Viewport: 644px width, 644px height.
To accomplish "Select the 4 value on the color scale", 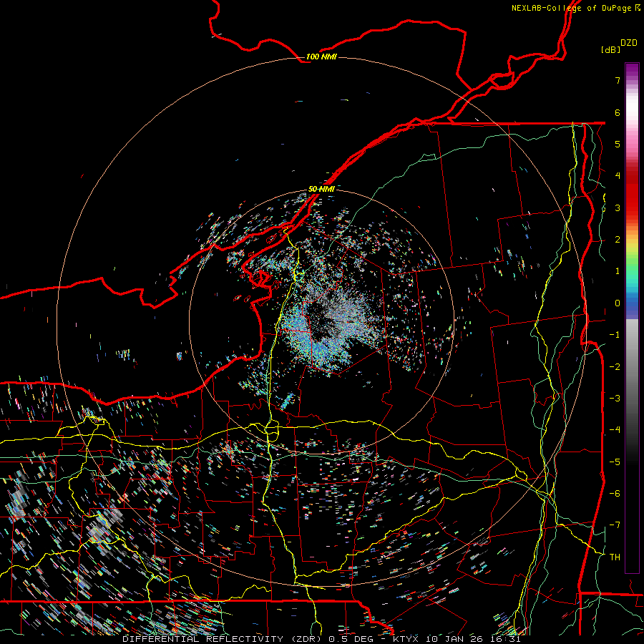I will click(618, 176).
